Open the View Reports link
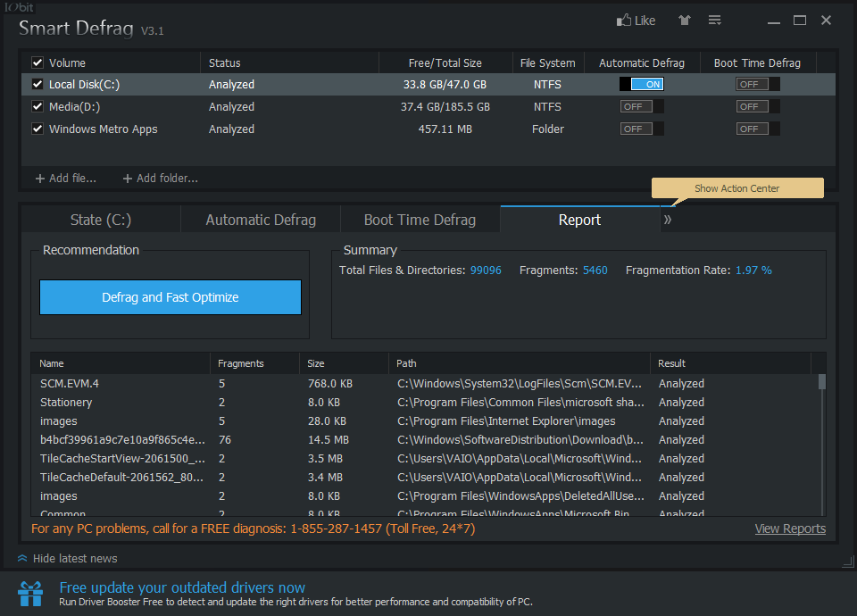This screenshot has height=616, width=857. (789, 529)
